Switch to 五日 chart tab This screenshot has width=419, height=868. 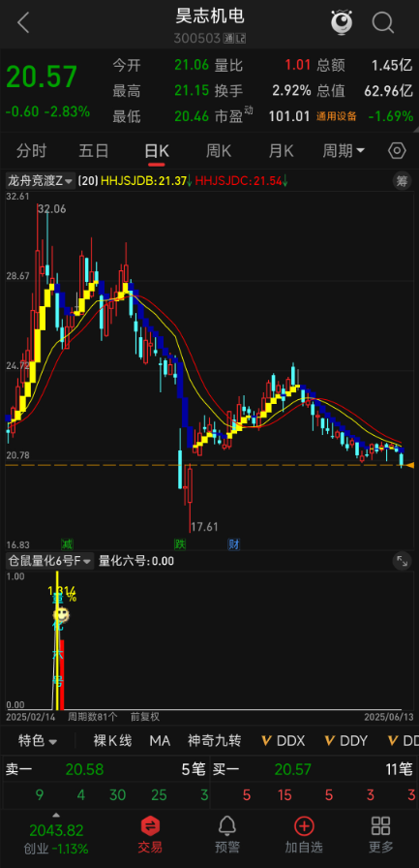(x=94, y=150)
